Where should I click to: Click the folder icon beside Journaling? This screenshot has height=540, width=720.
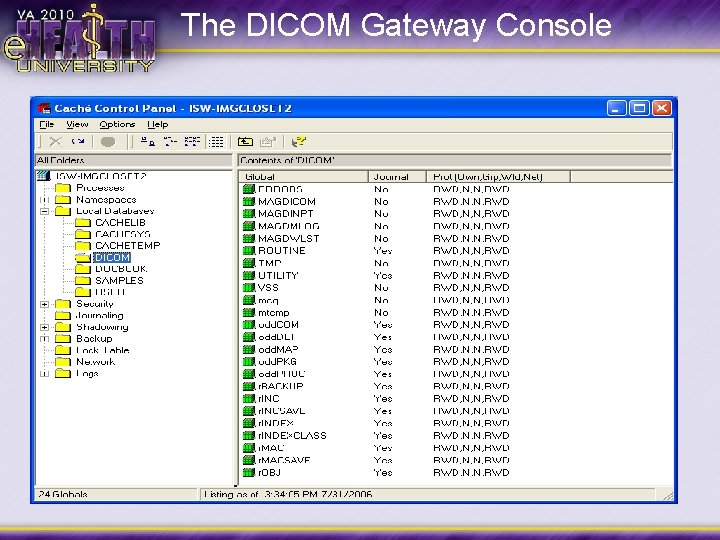coord(62,315)
